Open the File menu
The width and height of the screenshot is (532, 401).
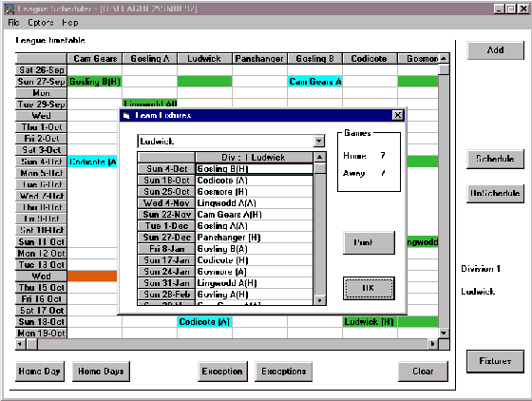[x=13, y=23]
